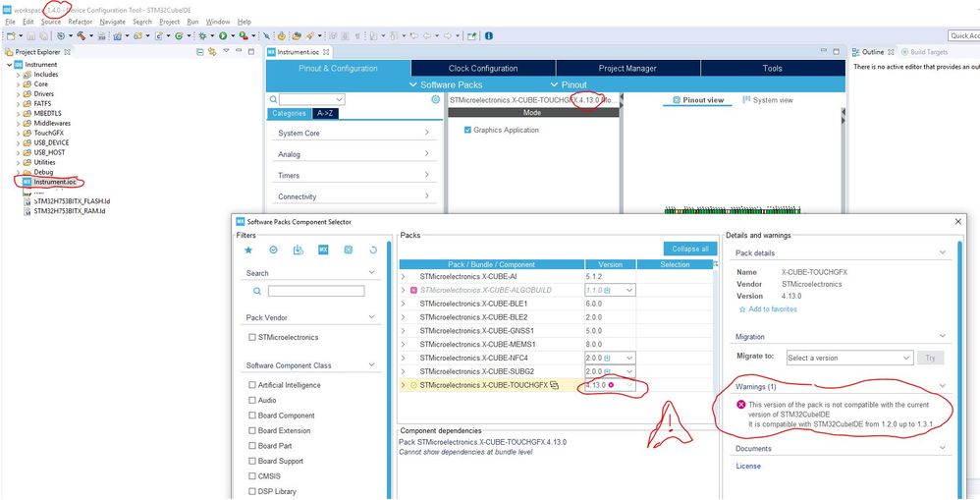Open the Refactor menu
The height and width of the screenshot is (500, 980).
pos(80,22)
